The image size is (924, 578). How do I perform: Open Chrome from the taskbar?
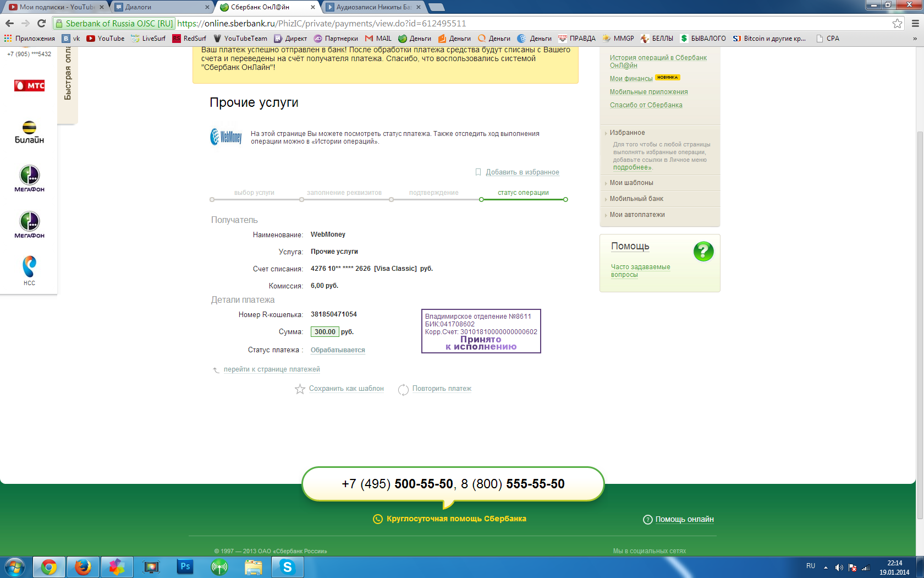[49, 567]
